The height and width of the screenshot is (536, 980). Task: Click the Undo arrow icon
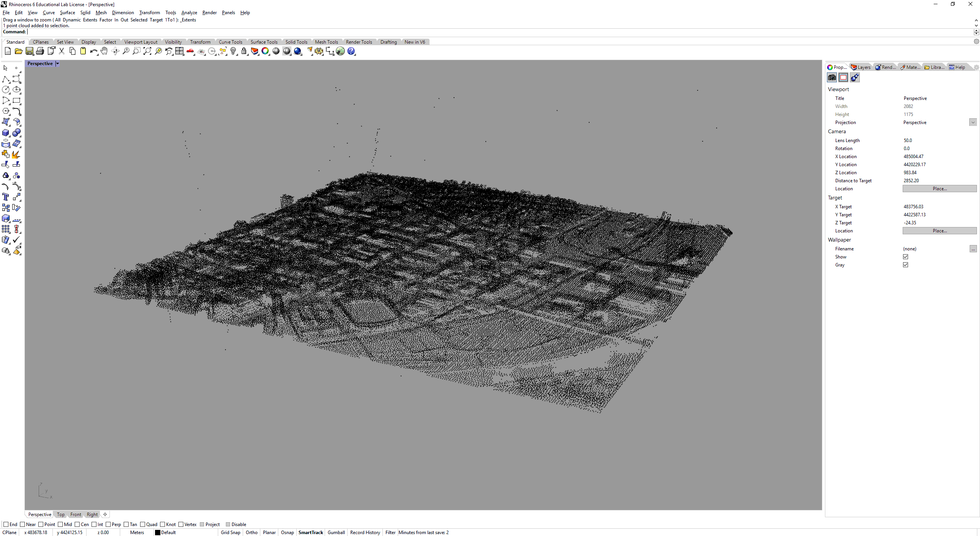click(93, 51)
